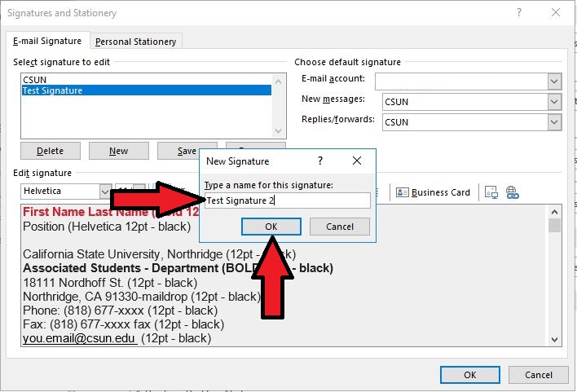Click the signature editor scroll down arrow
Image resolution: width=577 pixels, height=392 pixels.
[555, 340]
